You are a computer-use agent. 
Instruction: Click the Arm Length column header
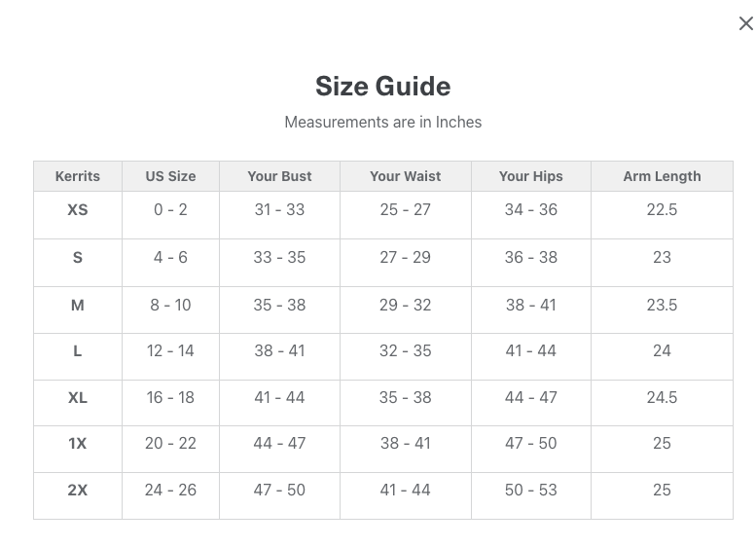coord(662,176)
